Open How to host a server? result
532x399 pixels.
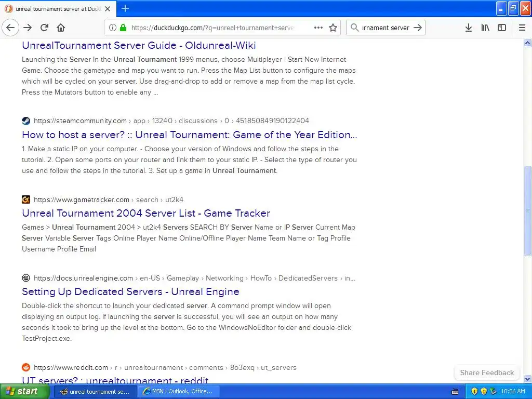tap(189, 135)
